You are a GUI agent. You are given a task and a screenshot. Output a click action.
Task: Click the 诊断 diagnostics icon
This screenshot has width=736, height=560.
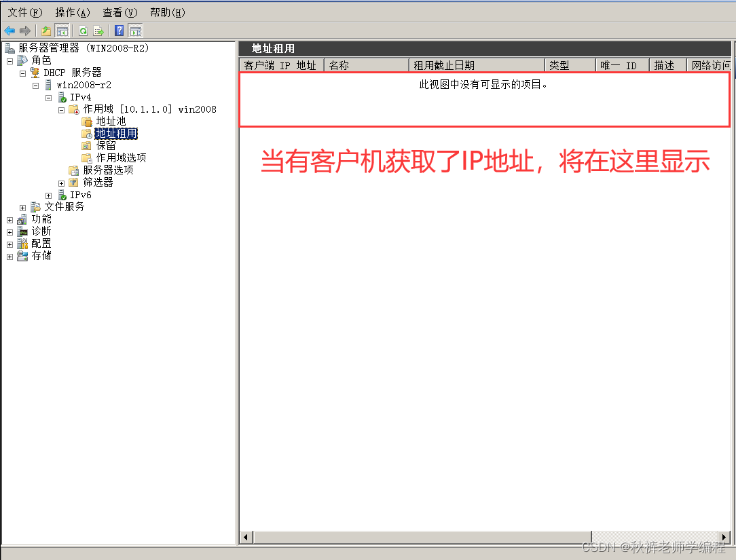pyautogui.click(x=22, y=231)
